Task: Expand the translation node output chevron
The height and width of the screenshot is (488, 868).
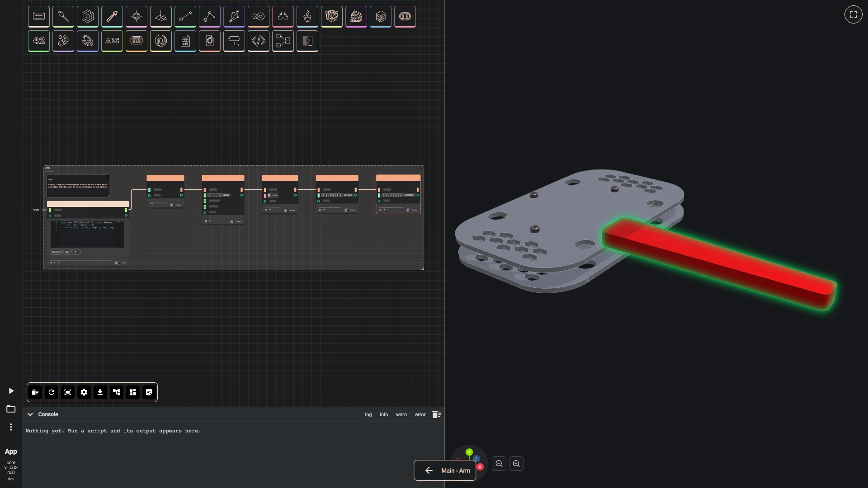Action: pyautogui.click(x=384, y=210)
